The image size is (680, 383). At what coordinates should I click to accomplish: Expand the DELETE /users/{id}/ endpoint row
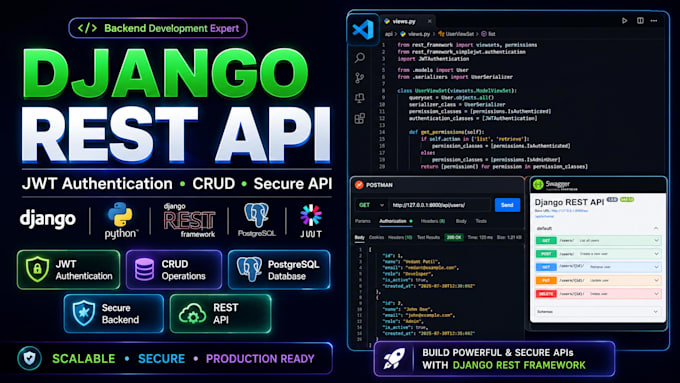click(x=598, y=294)
